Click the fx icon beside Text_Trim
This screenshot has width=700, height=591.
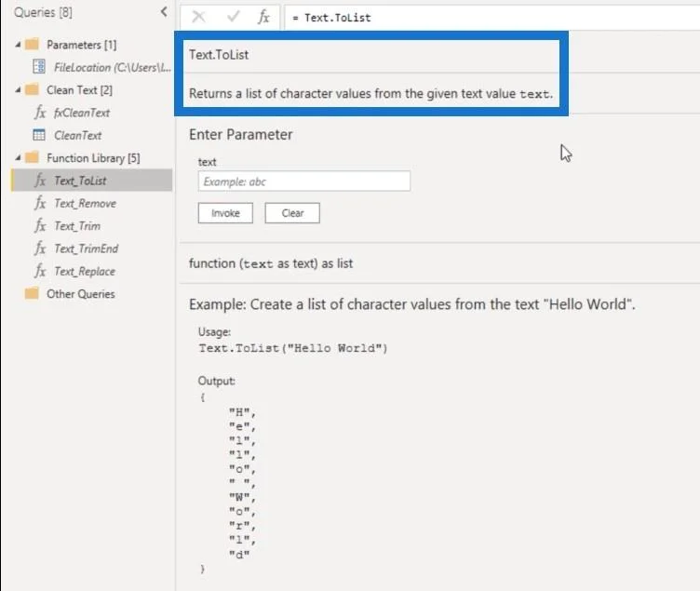[40, 225]
